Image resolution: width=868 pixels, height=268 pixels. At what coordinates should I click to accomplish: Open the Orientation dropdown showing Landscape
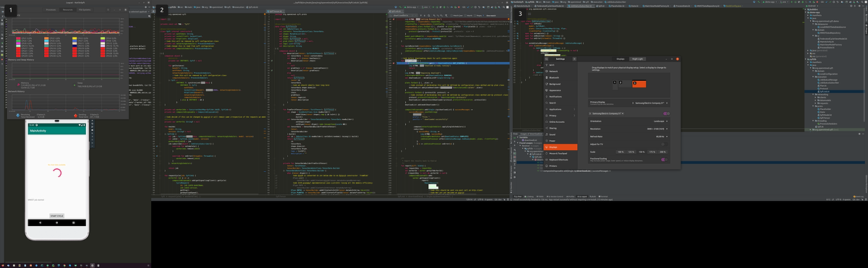click(629, 121)
